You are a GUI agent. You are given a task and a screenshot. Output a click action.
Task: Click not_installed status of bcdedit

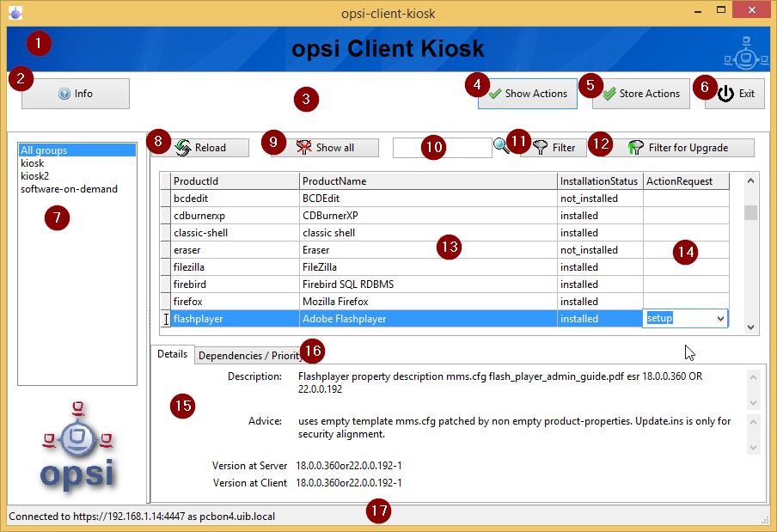600,199
